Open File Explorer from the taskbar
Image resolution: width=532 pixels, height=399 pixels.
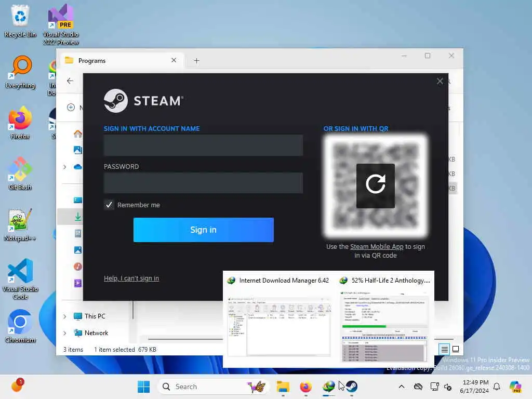(283, 387)
